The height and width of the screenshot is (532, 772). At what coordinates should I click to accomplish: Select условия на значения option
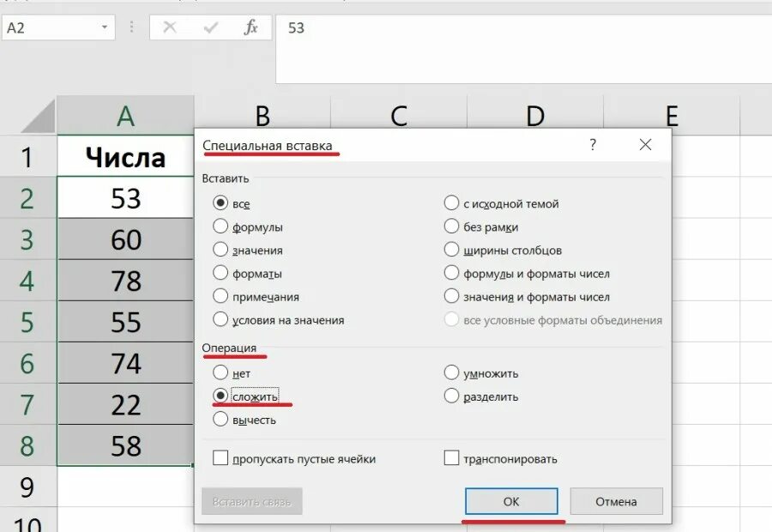(x=279, y=320)
